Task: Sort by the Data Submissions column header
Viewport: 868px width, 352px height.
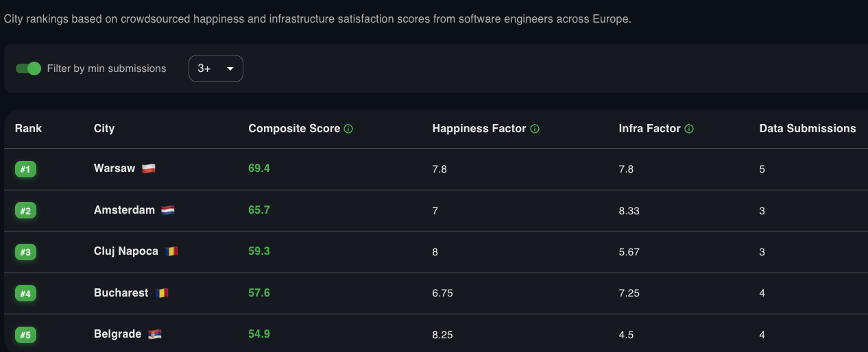Action: point(808,128)
